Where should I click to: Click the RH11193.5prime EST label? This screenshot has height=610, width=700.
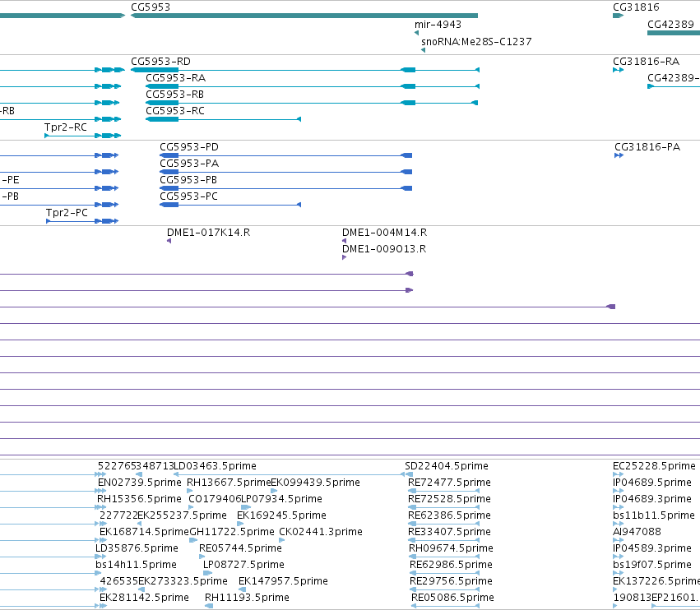click(x=247, y=598)
